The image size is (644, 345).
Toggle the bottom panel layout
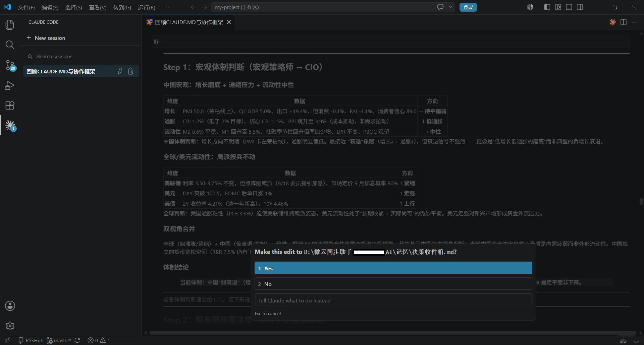(569, 7)
